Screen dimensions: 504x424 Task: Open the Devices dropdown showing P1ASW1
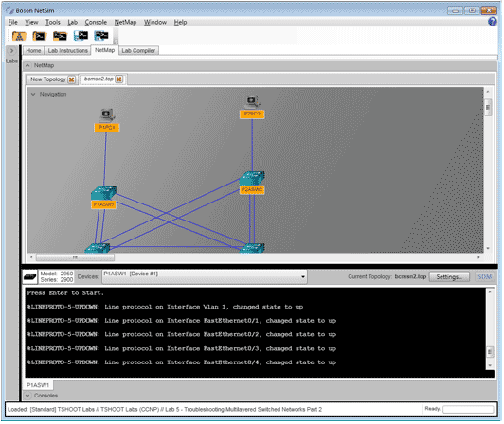pos(205,277)
